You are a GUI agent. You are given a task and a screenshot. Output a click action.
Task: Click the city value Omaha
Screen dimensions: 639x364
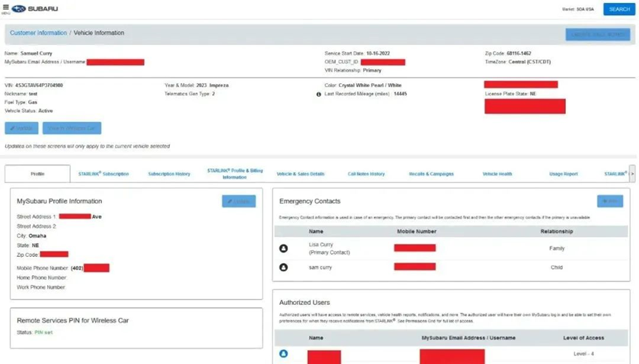38,236
